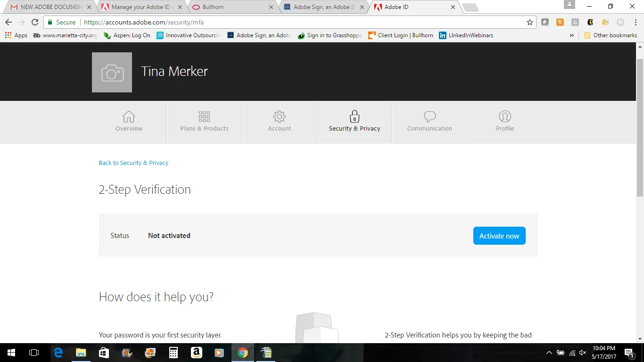Show hidden system tray icons
The image size is (644, 362).
(549, 353)
